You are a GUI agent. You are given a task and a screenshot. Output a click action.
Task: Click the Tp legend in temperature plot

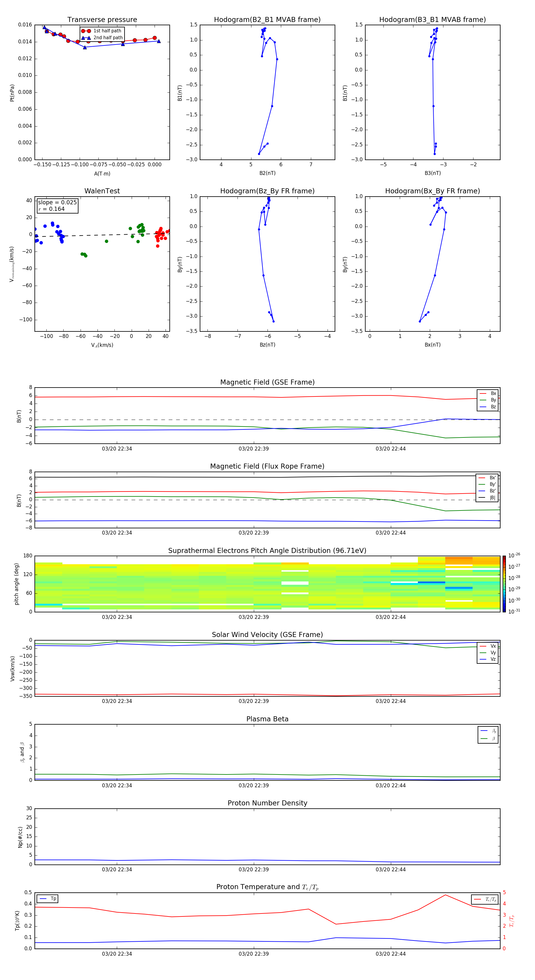coord(48,899)
